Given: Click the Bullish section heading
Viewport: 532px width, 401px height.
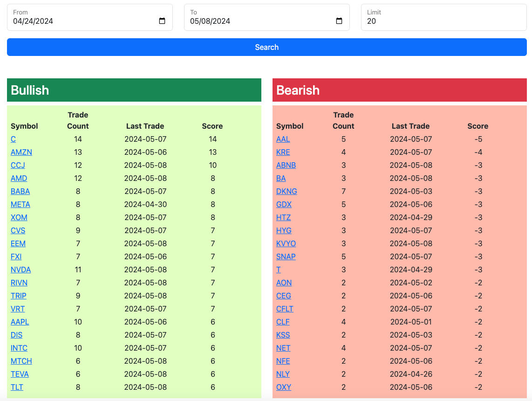Looking at the screenshot, I should [x=30, y=90].
